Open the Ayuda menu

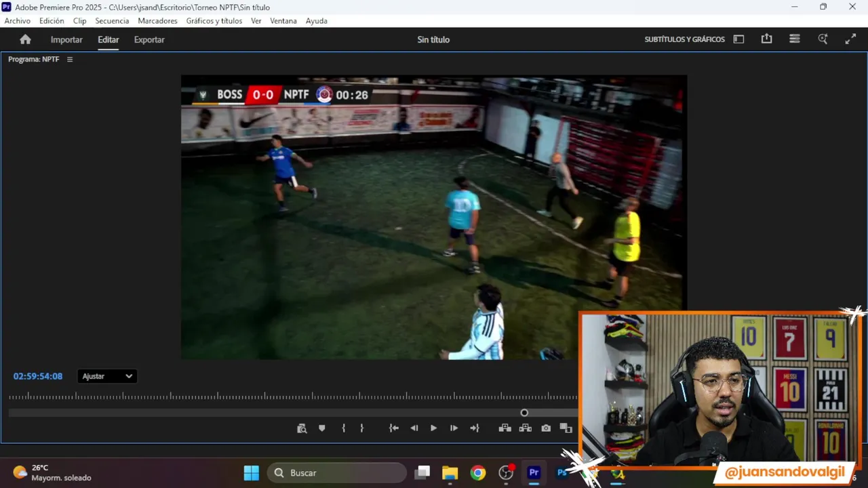coord(317,21)
